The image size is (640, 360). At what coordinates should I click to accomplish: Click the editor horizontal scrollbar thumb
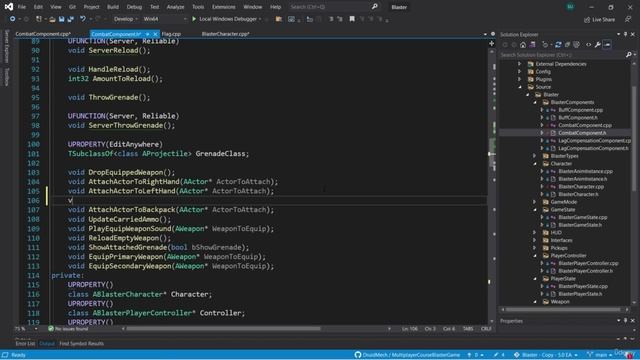(223, 329)
